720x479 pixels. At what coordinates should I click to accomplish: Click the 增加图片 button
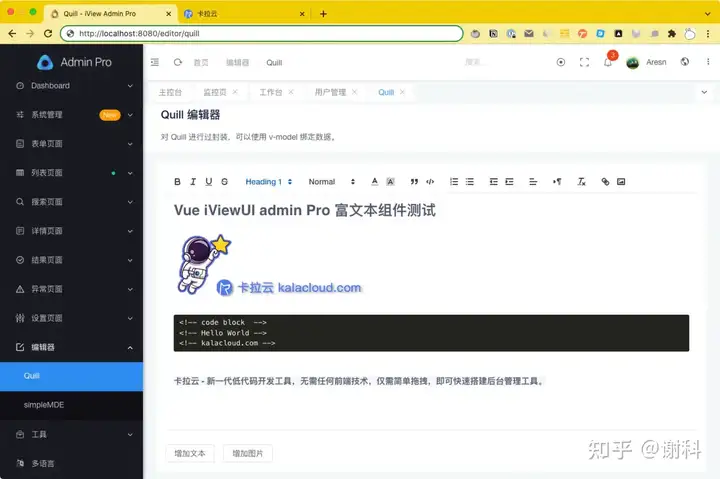pos(248,453)
